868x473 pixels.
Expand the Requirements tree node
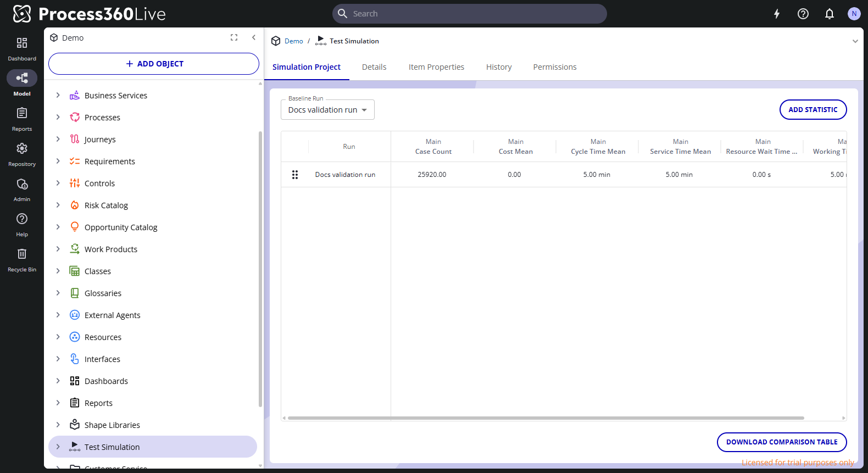click(58, 162)
